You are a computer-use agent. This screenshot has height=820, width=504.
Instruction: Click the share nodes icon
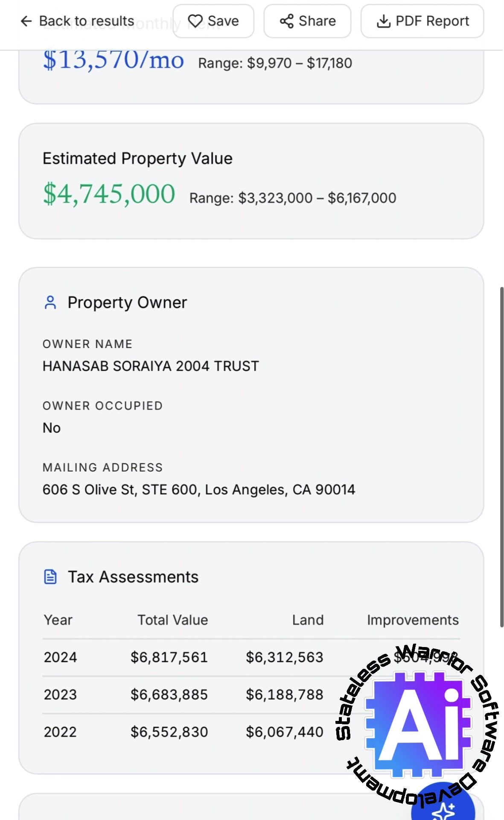click(x=287, y=21)
